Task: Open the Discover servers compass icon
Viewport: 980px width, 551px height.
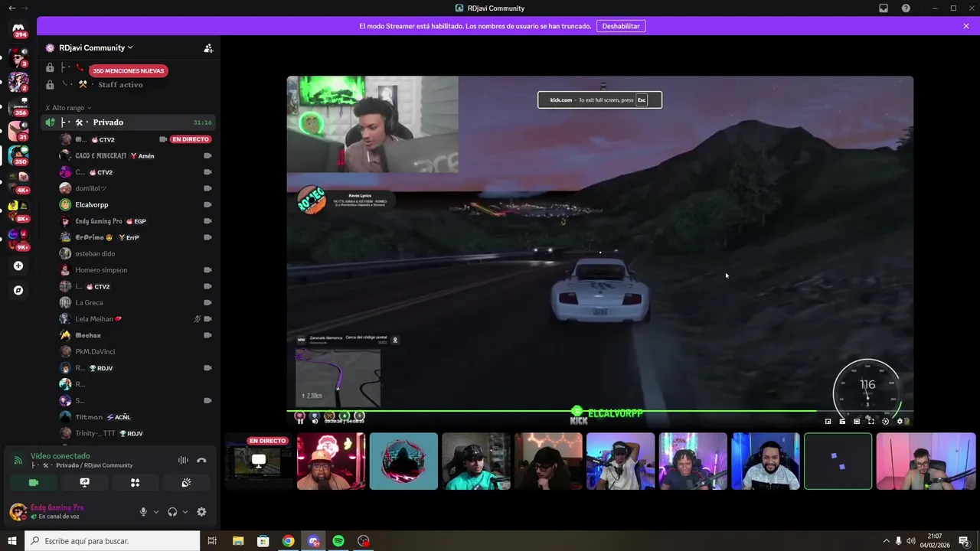Action: coord(18,290)
